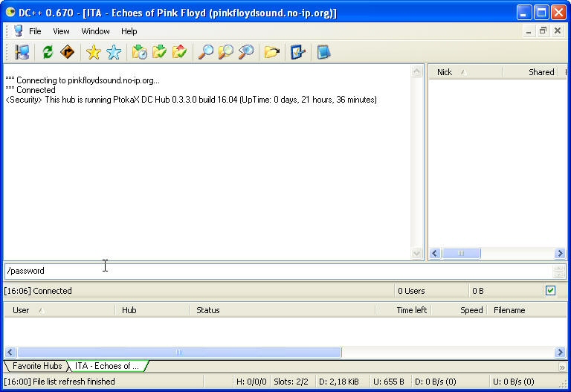
Task: Open the Search window magnifier icon
Action: pos(204,52)
